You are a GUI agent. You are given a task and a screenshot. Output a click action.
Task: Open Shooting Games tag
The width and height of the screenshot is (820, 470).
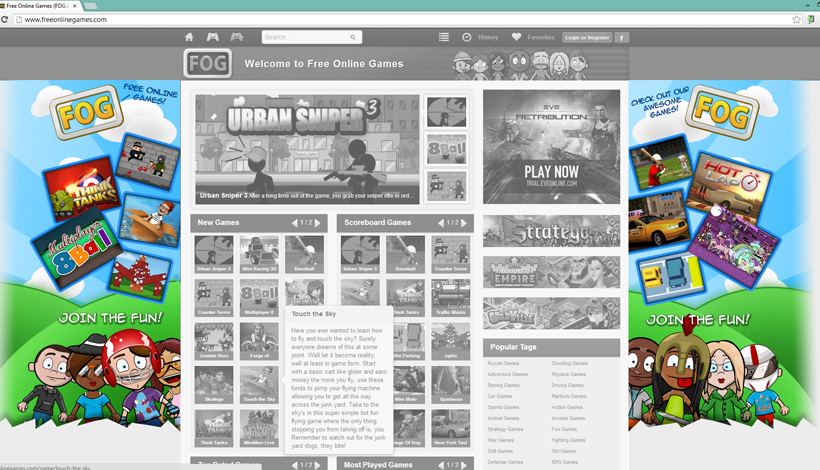[570, 363]
